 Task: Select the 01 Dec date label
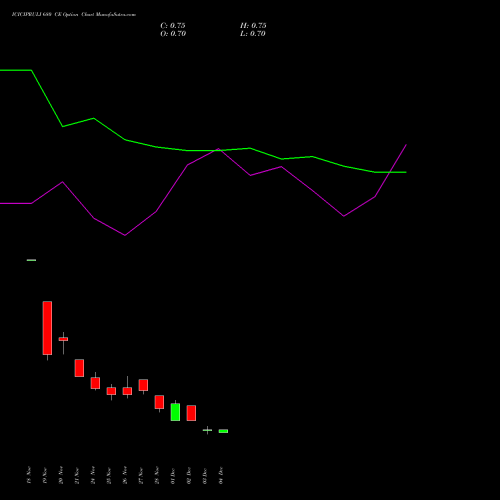173,475
